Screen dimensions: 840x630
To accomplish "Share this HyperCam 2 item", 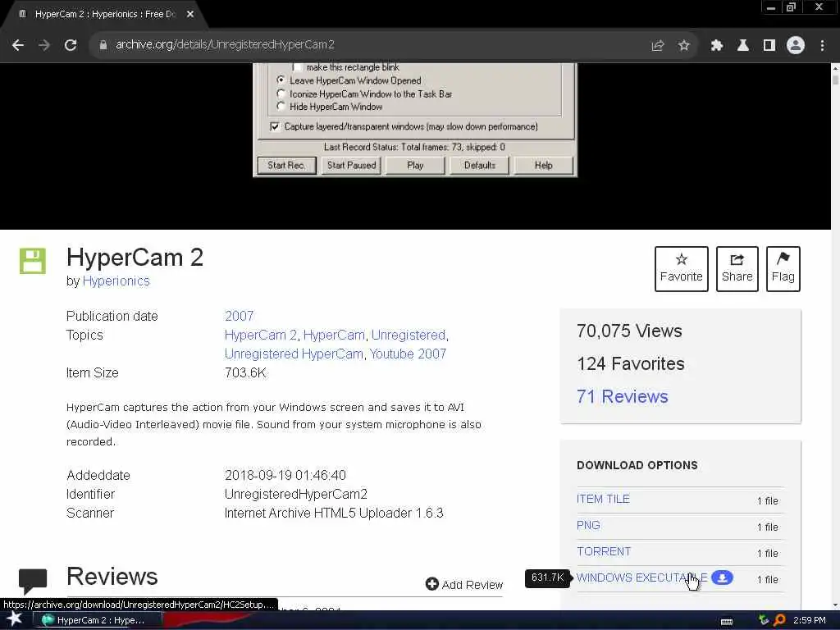I will [737, 269].
